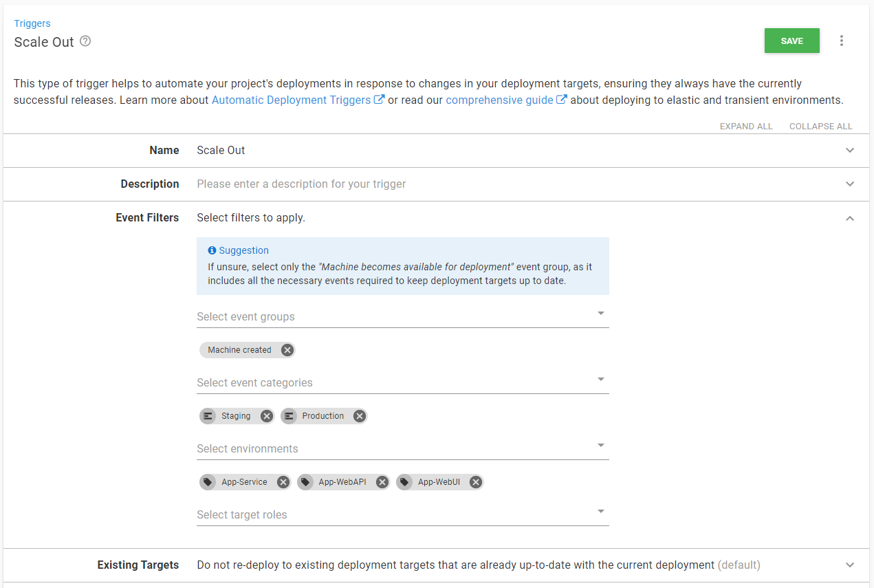Click the green SAVE button
874x588 pixels.
(791, 41)
